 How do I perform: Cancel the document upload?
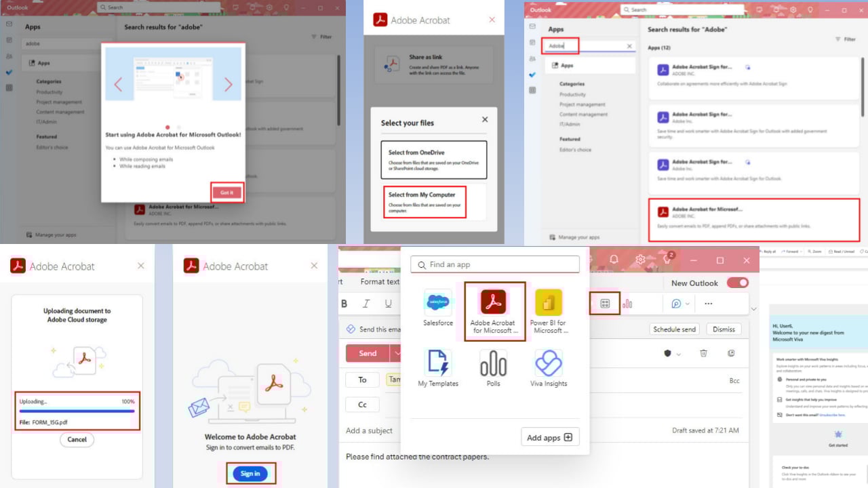click(x=77, y=439)
